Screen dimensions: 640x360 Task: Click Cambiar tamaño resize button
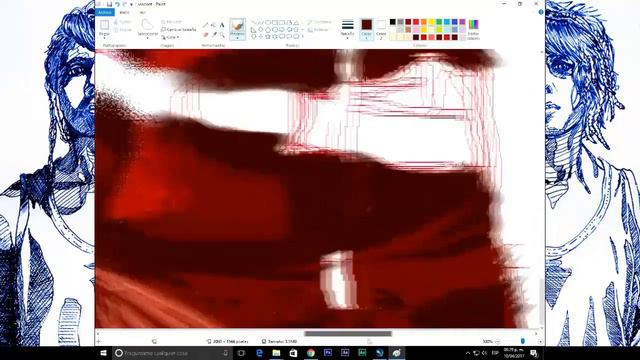[x=179, y=29]
